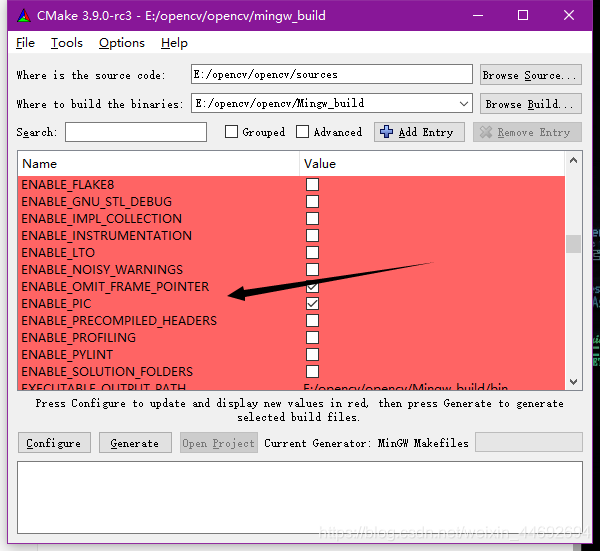The height and width of the screenshot is (551, 600).
Task: Toggle ENABLE_FLAKE8 checkbox
Action: [312, 184]
